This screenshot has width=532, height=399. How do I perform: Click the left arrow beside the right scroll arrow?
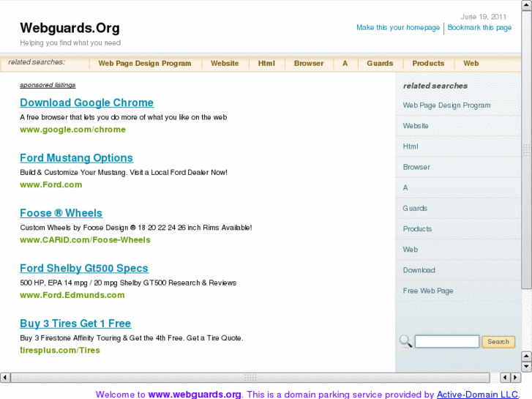click(505, 377)
